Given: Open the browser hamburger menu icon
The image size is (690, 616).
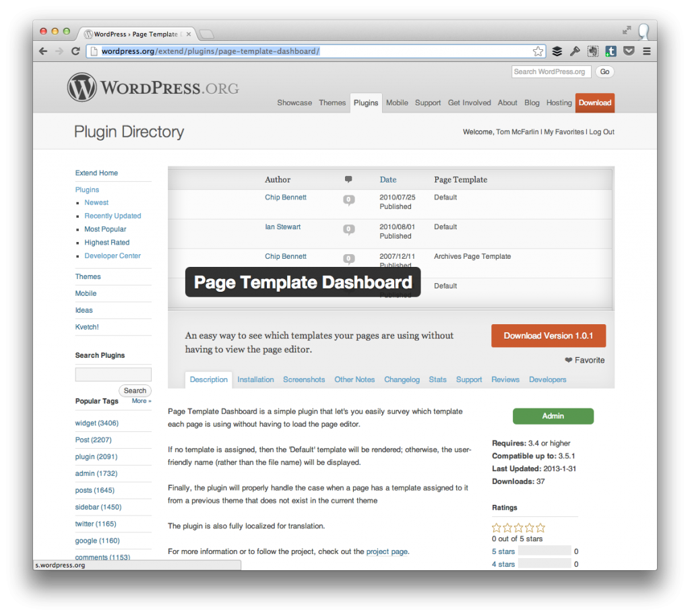Looking at the screenshot, I should (x=646, y=51).
